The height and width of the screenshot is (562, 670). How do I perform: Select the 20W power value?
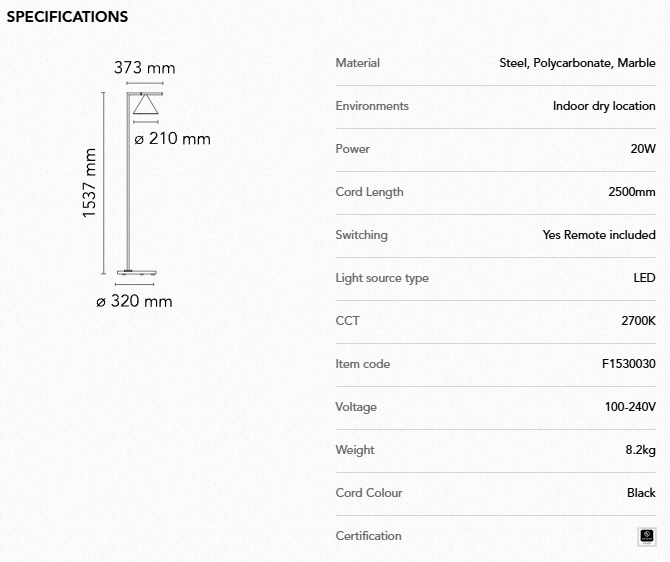tap(642, 149)
